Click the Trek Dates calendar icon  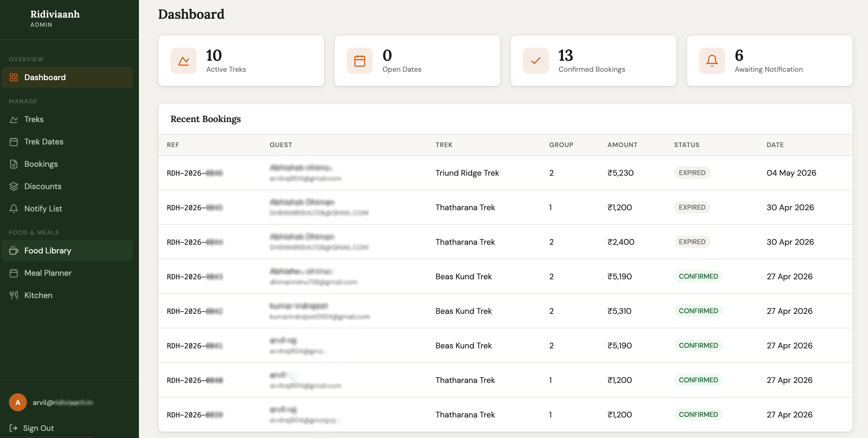click(14, 142)
